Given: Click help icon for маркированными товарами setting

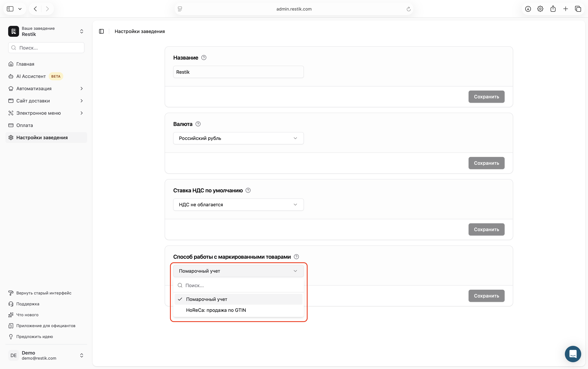Looking at the screenshot, I should pyautogui.click(x=296, y=257).
